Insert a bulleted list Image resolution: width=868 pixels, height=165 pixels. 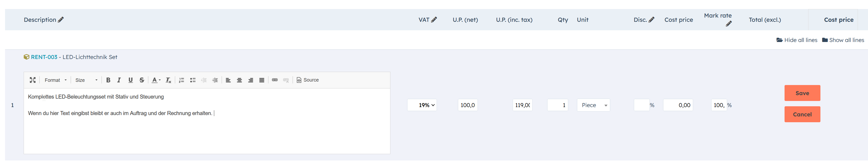(193, 80)
